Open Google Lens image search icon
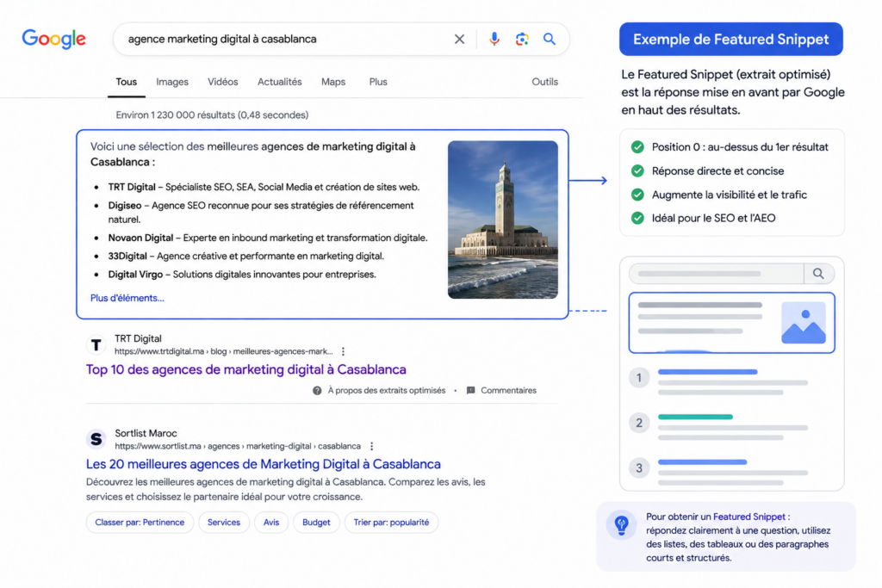The width and height of the screenshot is (882, 588). click(x=522, y=39)
